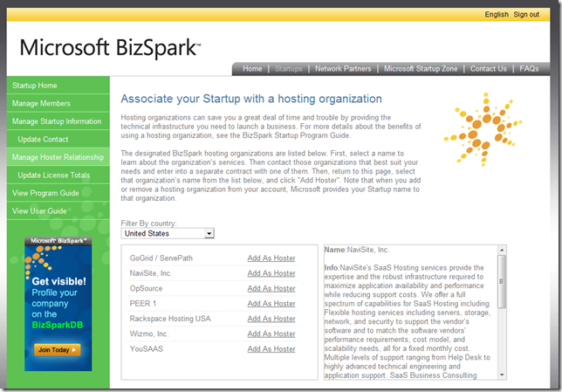The width and height of the screenshot is (562, 392).
Task: Select NaviSite, Inc. in hoster list
Action: (151, 273)
